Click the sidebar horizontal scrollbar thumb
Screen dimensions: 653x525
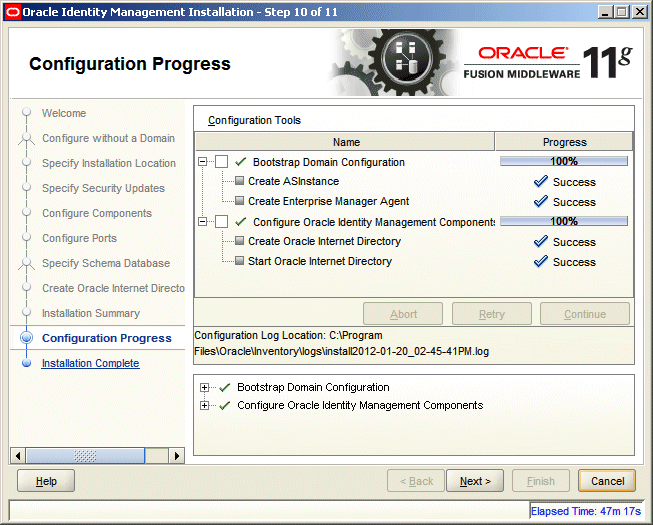[x=85, y=455]
